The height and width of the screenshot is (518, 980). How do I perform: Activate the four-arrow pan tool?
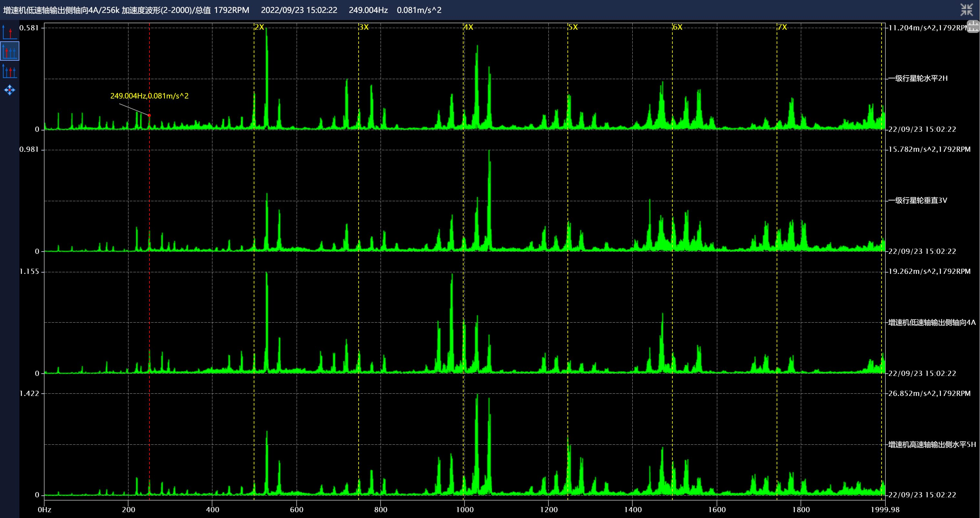click(x=9, y=90)
